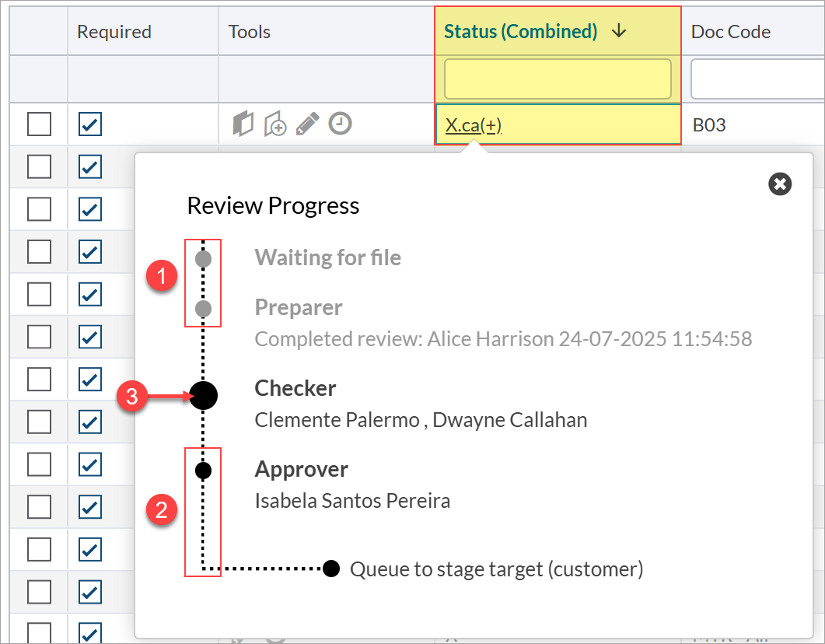Click the dot before Queue to stage target
The image size is (825, 644).
coord(331,569)
